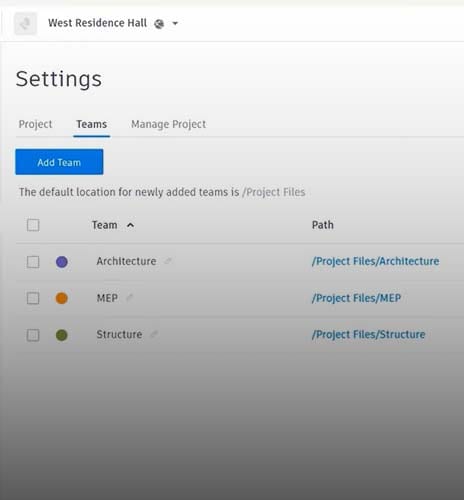Image resolution: width=464 pixels, height=500 pixels.
Task: Check the MEP team checkbox
Action: [33, 298]
